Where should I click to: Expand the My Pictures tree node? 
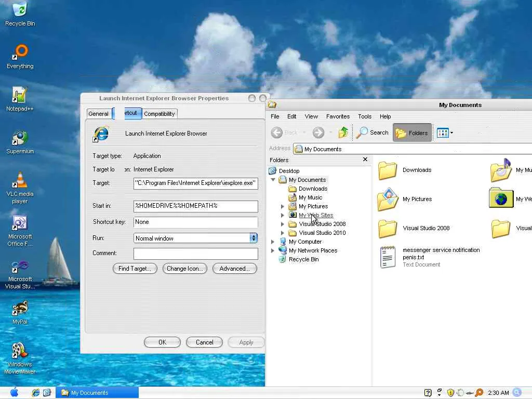coord(282,206)
